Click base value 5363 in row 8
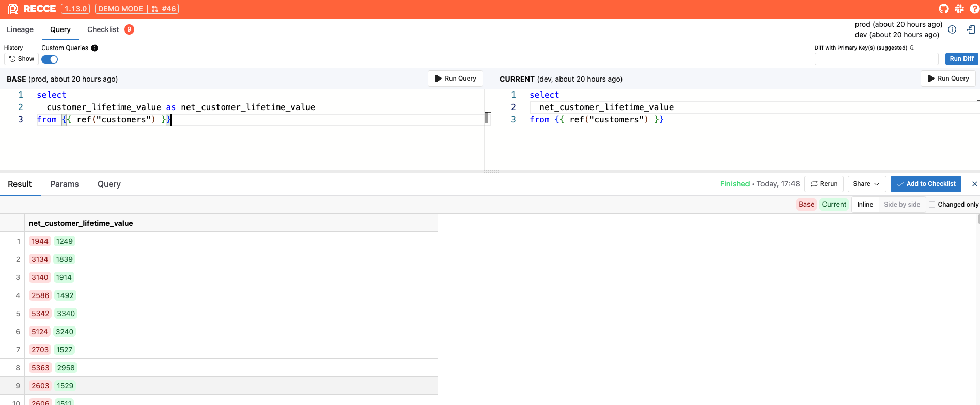The width and height of the screenshot is (980, 405). tap(40, 368)
